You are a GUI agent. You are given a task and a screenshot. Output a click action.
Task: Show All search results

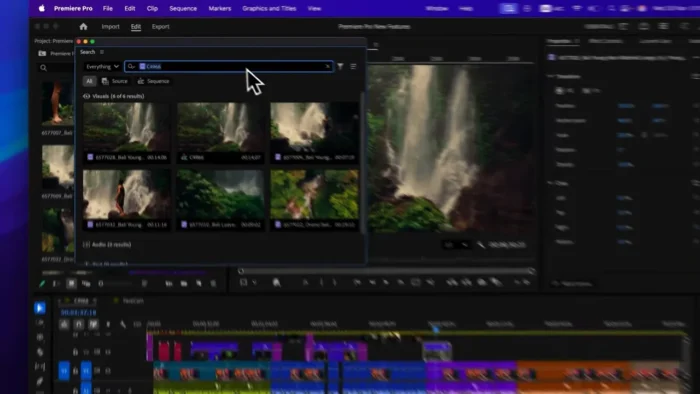[x=89, y=81]
